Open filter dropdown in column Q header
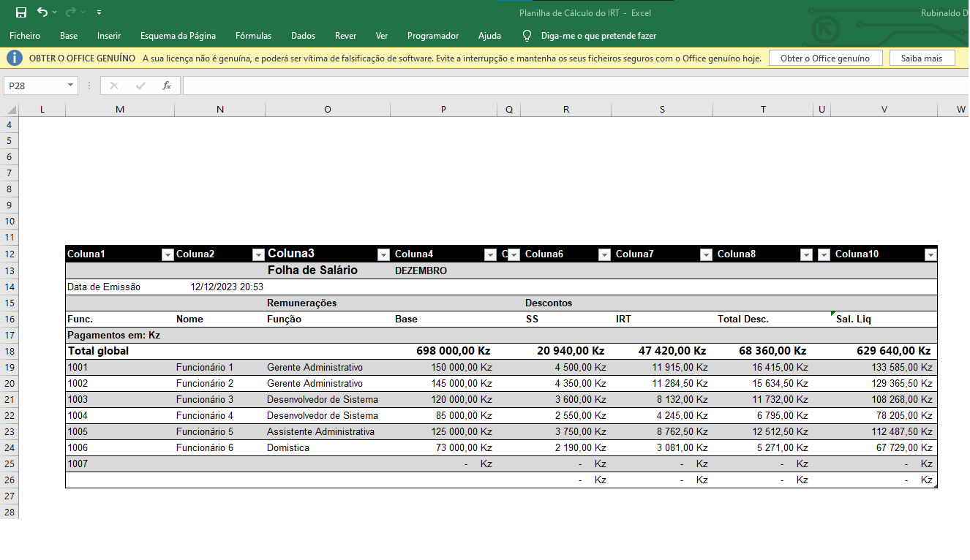The image size is (970, 560). (x=514, y=254)
